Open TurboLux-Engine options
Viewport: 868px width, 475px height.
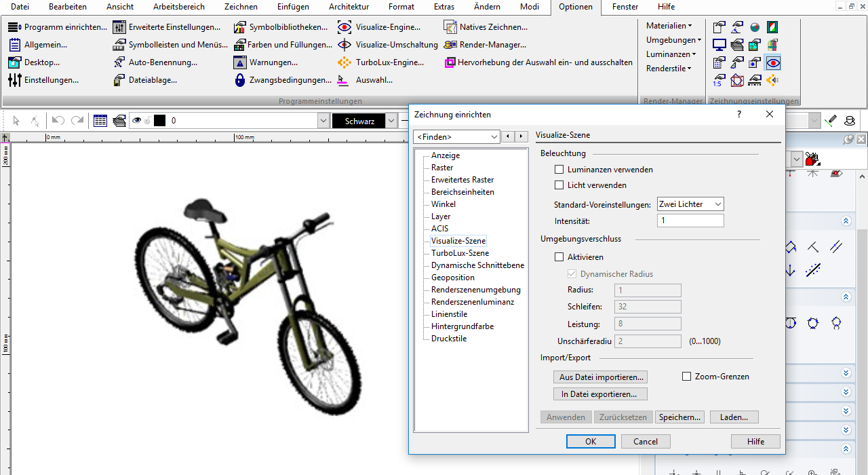pos(381,62)
